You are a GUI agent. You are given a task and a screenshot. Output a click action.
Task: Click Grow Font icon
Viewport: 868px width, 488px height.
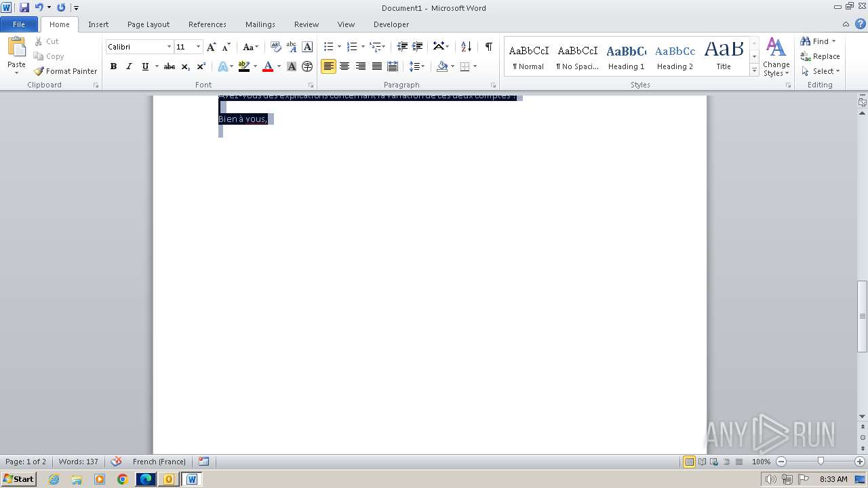tap(212, 47)
